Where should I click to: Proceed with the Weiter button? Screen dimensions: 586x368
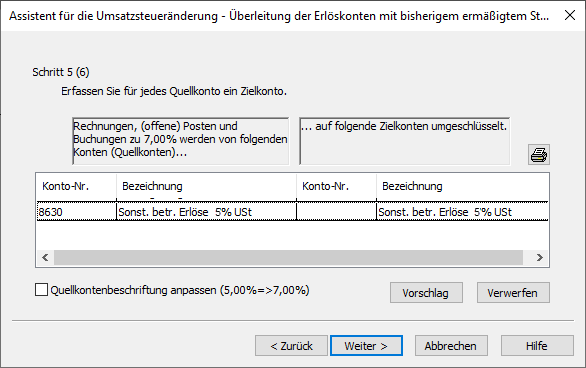pos(366,346)
